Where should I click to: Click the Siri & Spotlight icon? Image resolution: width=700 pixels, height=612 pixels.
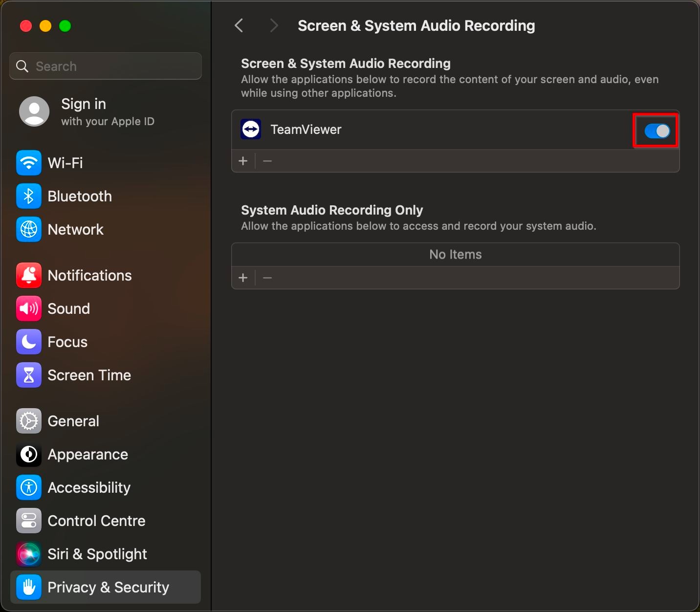tap(29, 554)
